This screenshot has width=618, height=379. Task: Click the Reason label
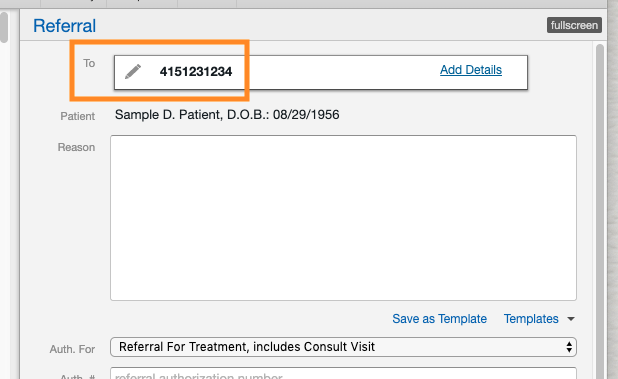(x=76, y=147)
